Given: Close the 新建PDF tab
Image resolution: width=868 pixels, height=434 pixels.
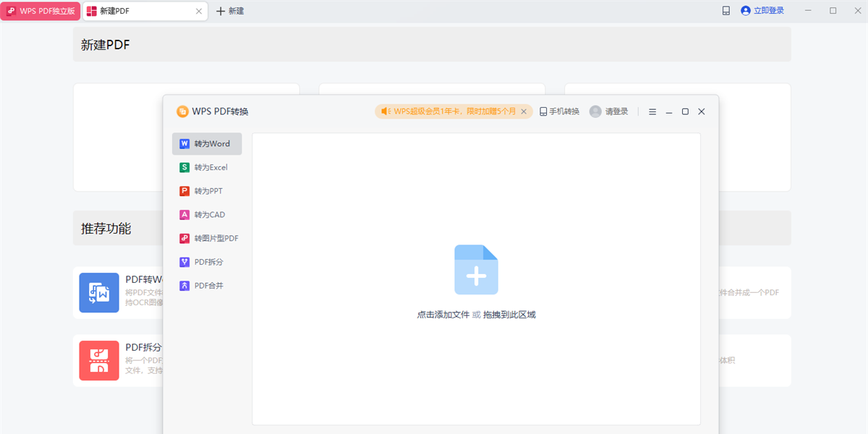Looking at the screenshot, I should coord(200,11).
